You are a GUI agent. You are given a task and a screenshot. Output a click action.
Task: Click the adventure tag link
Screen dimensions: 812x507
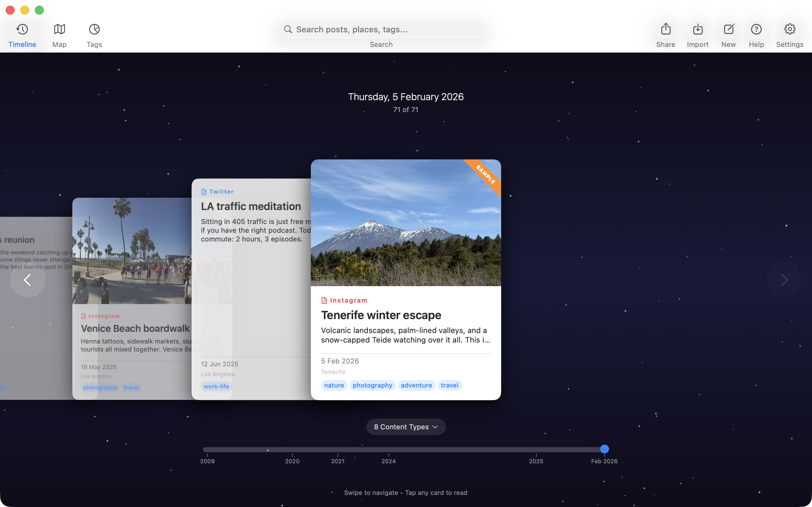pos(416,385)
